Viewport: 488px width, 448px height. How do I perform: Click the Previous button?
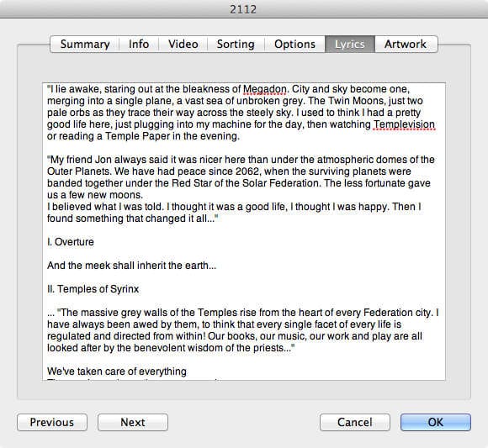point(52,422)
